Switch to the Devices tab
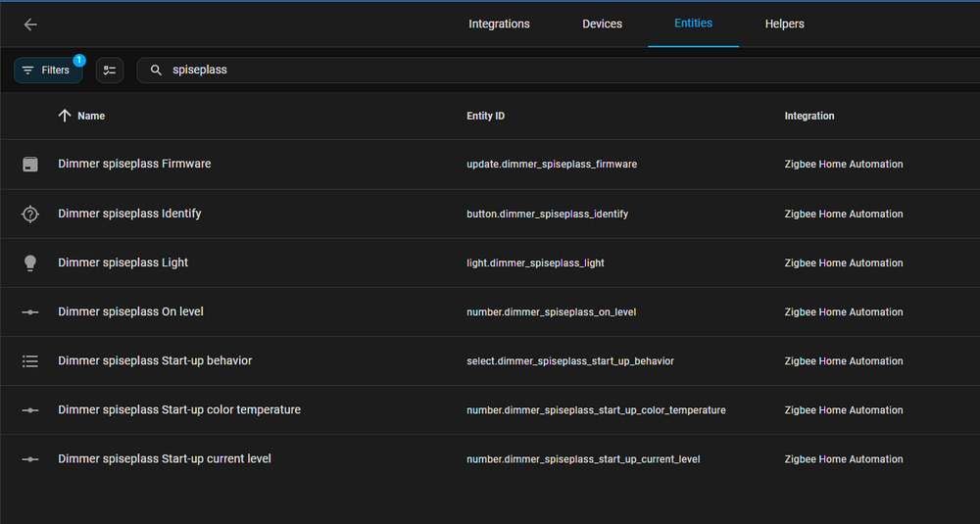980x524 pixels. (x=602, y=24)
